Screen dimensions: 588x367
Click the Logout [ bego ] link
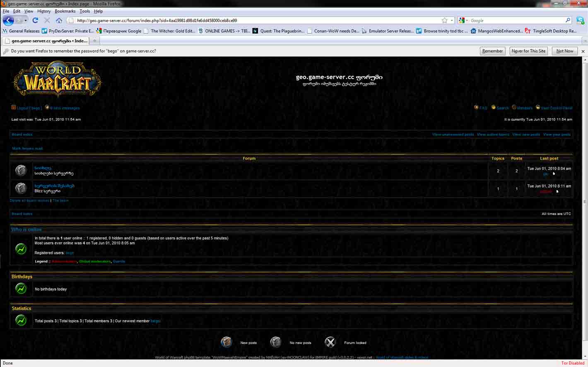29,108
